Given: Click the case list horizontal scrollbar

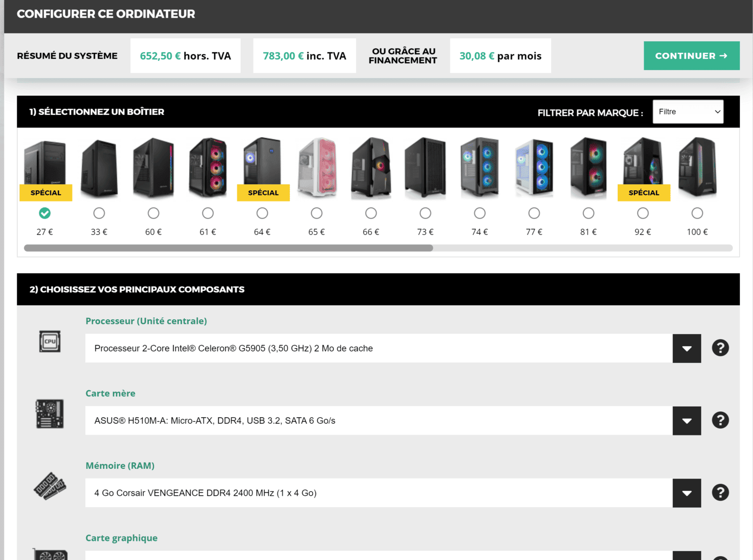Looking at the screenshot, I should point(228,248).
